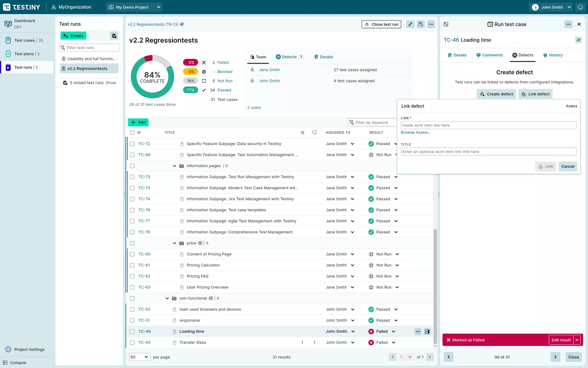
Task: Go to next test case arrow
Action: pos(555,357)
